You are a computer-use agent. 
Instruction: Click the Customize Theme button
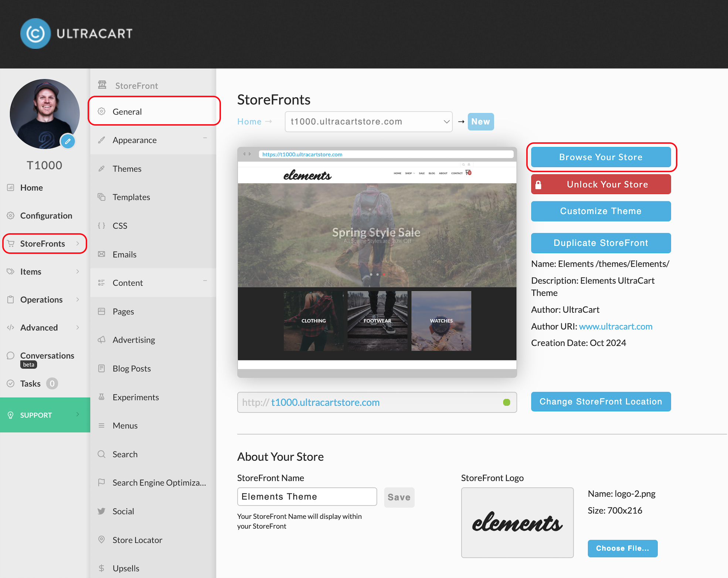[x=601, y=211]
